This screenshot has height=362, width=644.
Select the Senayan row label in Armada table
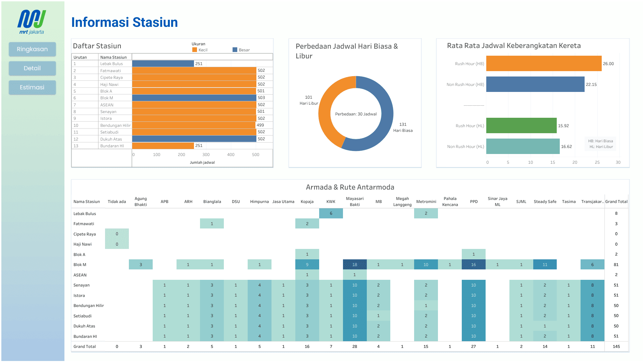82,285
